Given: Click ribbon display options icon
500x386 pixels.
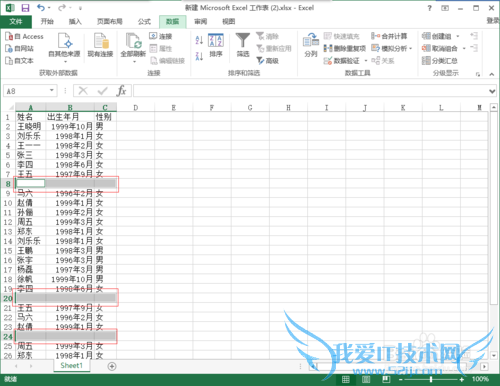Looking at the screenshot, I should (445, 8).
